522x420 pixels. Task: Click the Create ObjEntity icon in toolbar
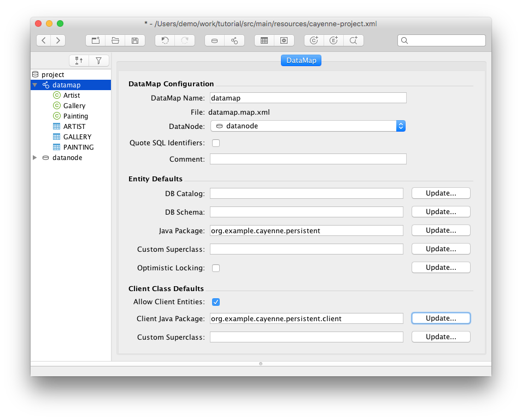[314, 40]
